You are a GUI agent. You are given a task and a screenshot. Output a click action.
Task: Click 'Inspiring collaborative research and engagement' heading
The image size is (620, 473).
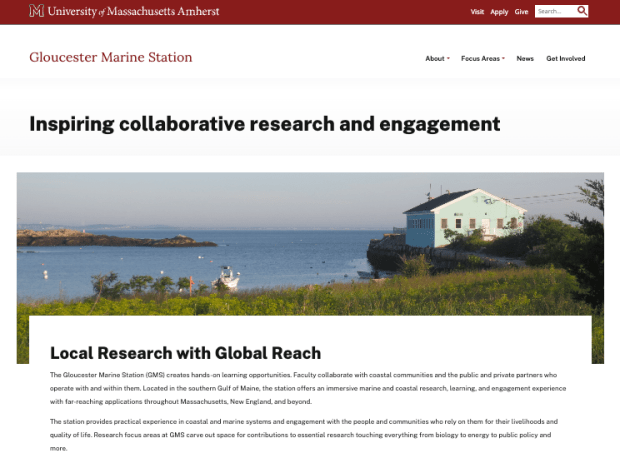[x=265, y=124]
